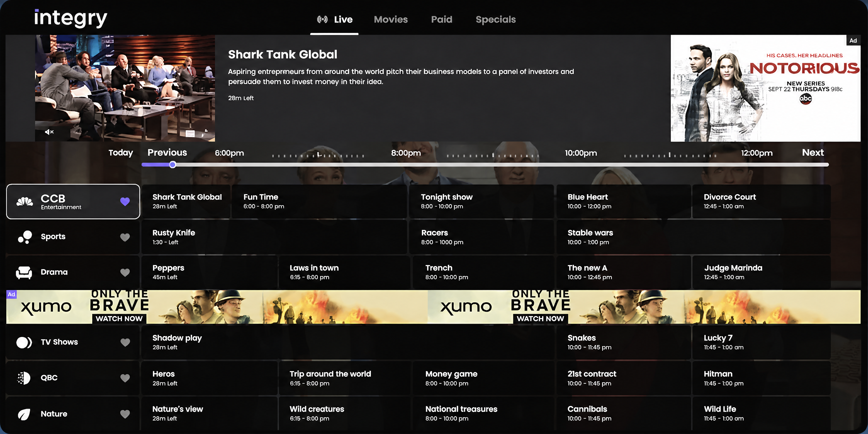Click the left xumo logo in banner
Viewport: 868px width, 434px height.
pos(46,307)
